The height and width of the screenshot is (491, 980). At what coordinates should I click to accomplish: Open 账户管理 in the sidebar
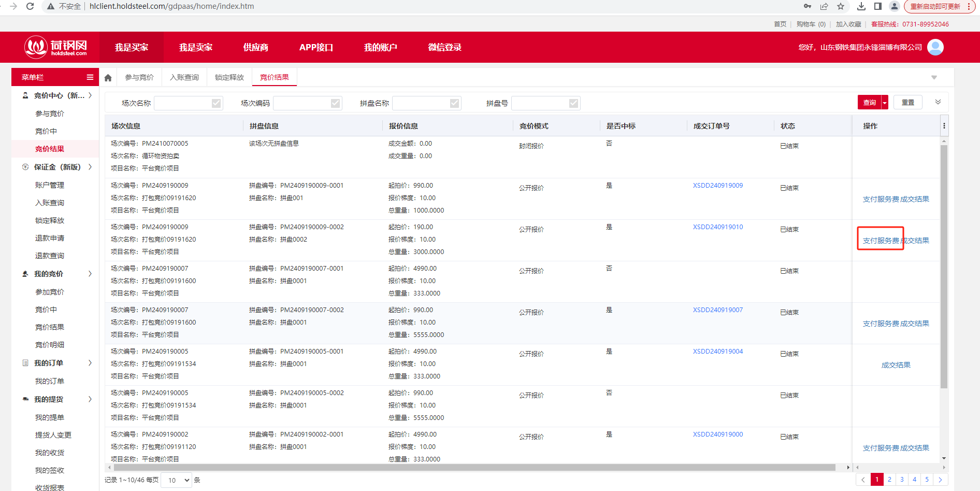pos(50,185)
